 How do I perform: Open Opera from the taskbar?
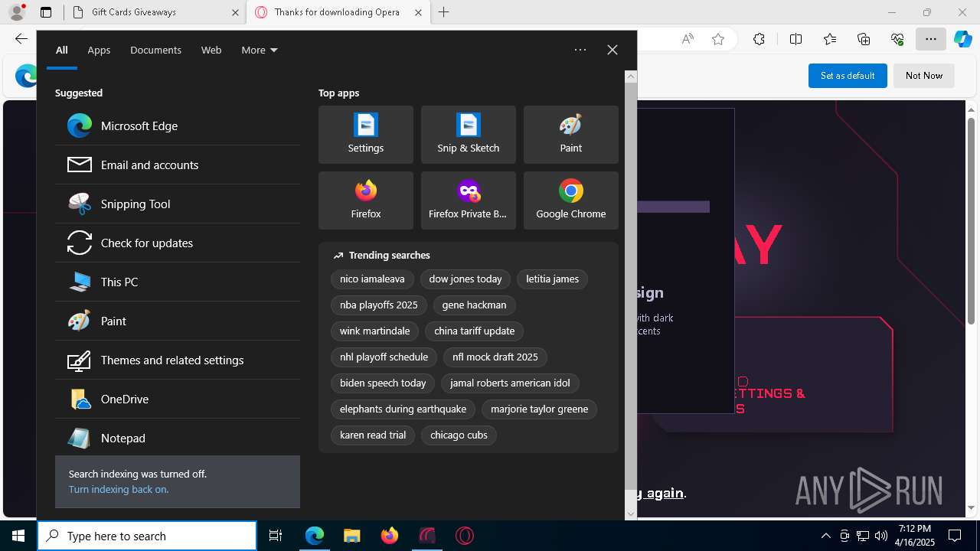(x=464, y=536)
